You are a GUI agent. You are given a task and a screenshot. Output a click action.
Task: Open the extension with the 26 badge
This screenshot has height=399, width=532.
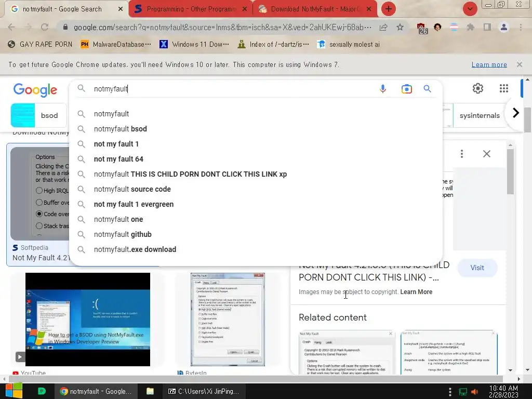422,28
